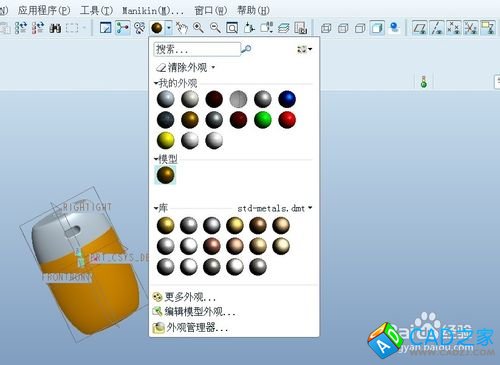Apply the current appearance sphere in toolbar

pyautogui.click(x=157, y=28)
